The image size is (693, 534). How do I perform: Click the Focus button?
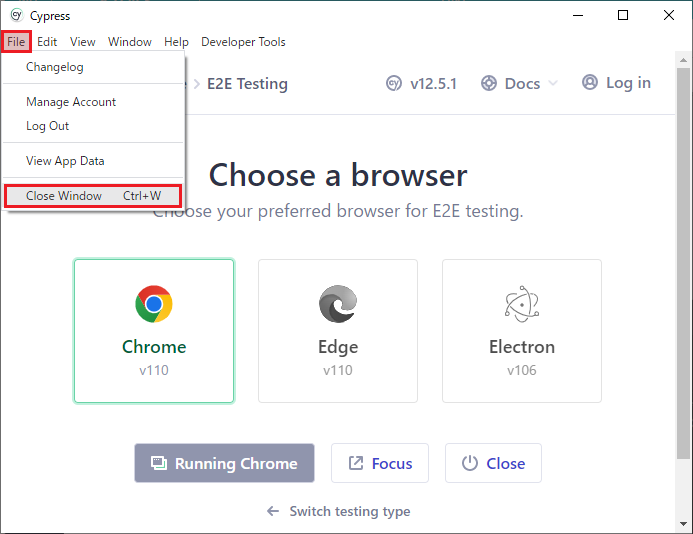pos(380,463)
